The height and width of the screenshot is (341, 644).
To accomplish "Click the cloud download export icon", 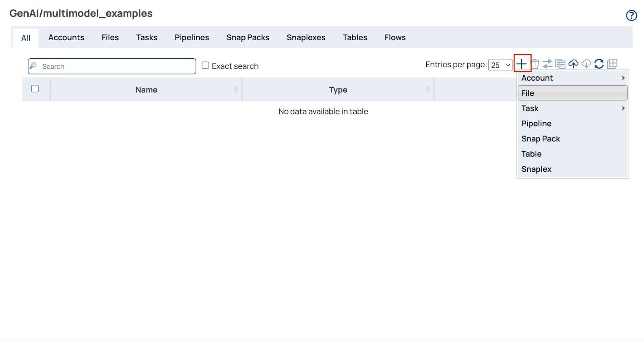I will click(x=586, y=64).
